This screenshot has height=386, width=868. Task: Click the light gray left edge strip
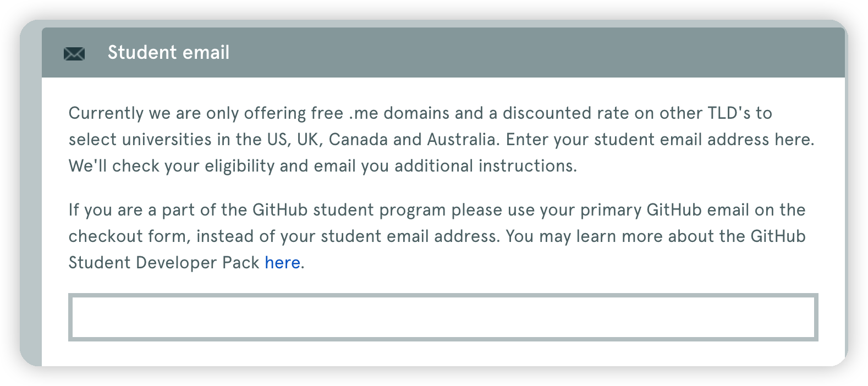[x=31, y=198]
